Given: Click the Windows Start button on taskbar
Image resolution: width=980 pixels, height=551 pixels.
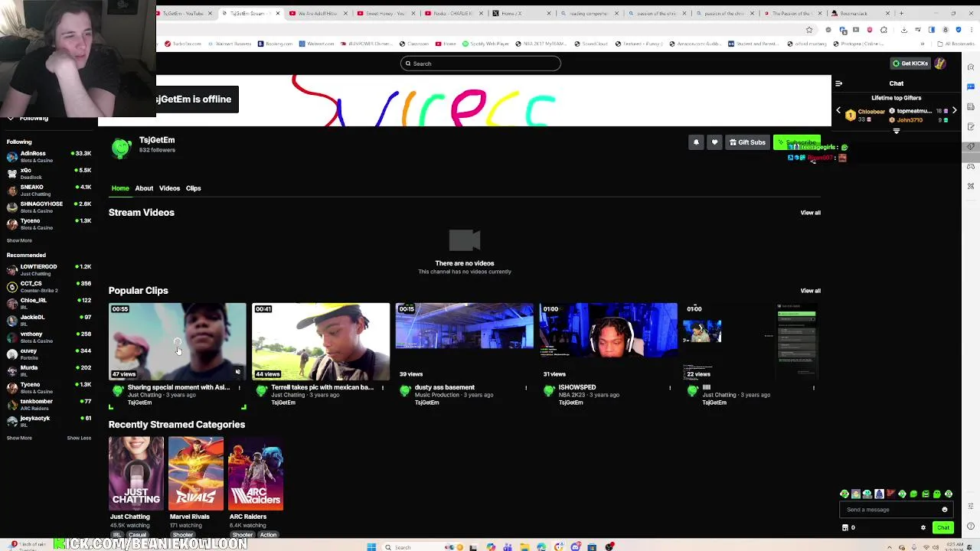Looking at the screenshot, I should (x=371, y=547).
